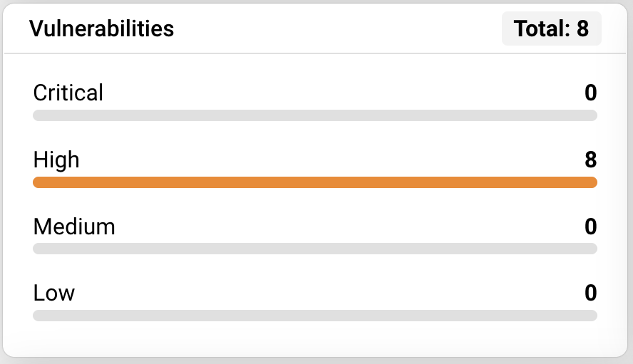The width and height of the screenshot is (633, 364).
Task: Click the Medium count of 0
Action: 590,227
